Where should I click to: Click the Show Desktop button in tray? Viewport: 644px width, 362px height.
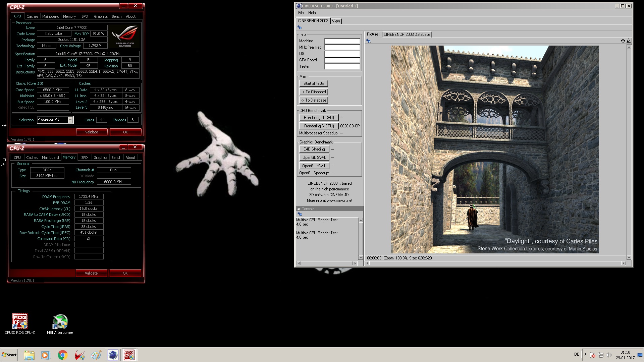pyautogui.click(x=640, y=355)
